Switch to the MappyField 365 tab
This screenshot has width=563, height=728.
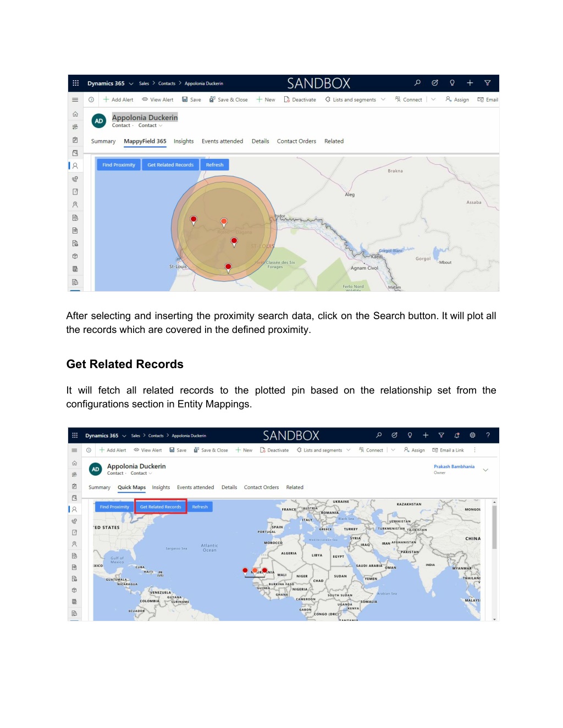click(x=145, y=141)
